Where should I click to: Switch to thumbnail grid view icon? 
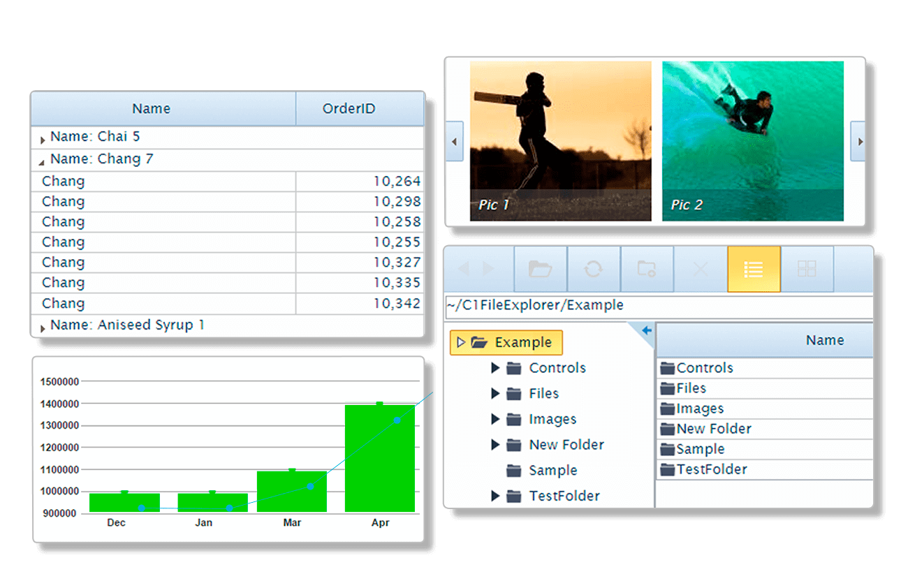click(x=807, y=269)
